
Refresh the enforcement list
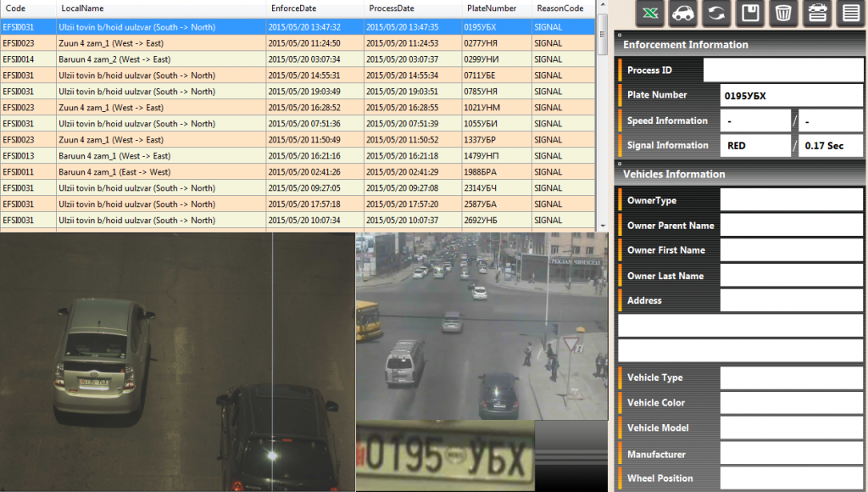click(716, 13)
